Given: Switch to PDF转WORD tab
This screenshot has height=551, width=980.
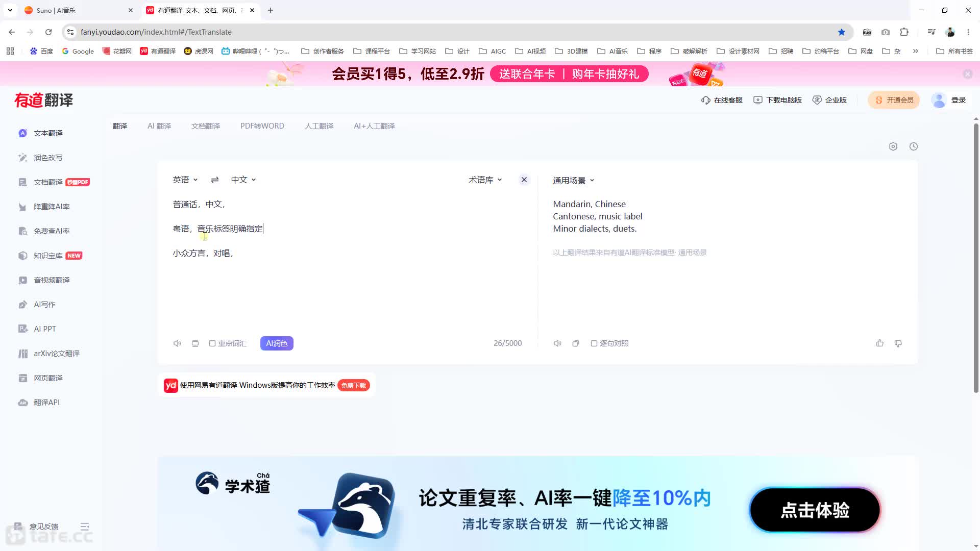Looking at the screenshot, I should [262, 126].
